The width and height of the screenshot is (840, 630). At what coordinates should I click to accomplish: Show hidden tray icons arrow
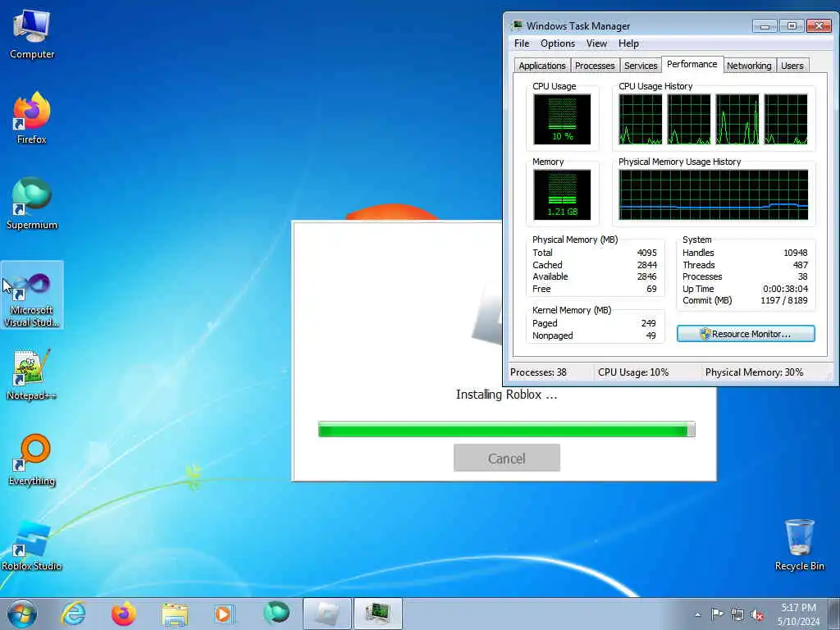coord(697,614)
